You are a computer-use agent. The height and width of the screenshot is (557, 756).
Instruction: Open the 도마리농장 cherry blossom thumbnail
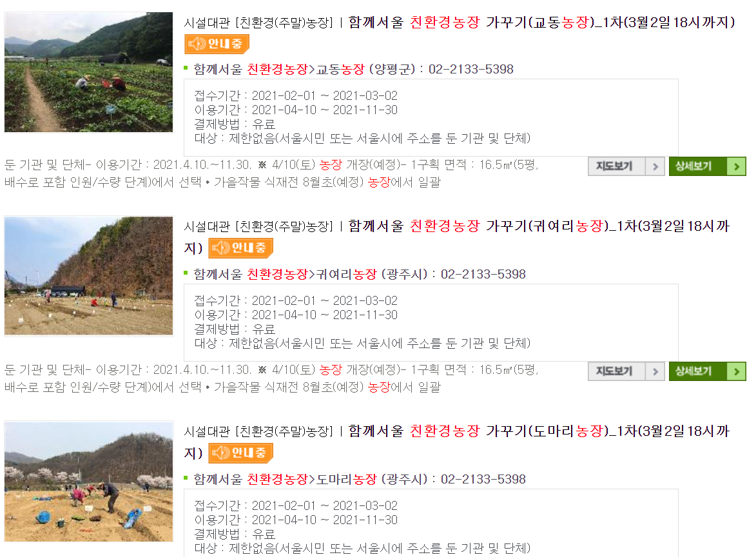coord(89,482)
